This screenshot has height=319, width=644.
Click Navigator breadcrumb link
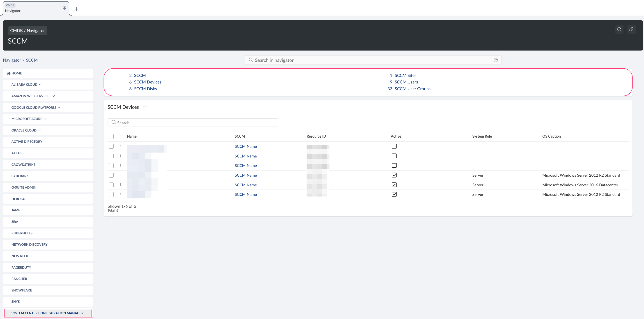pyautogui.click(x=12, y=60)
